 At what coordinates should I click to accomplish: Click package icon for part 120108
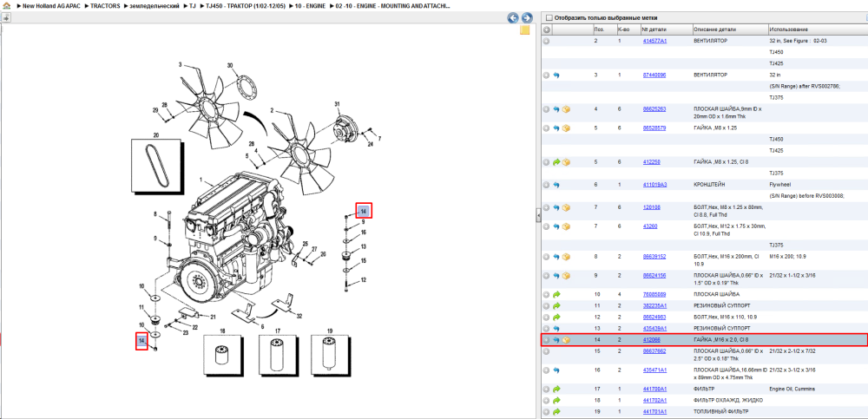point(566,207)
